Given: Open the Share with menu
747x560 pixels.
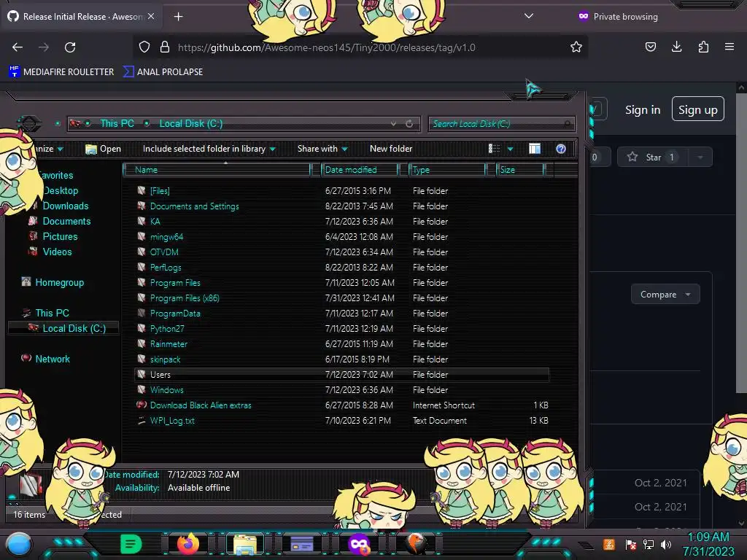Looking at the screenshot, I should pyautogui.click(x=322, y=149).
